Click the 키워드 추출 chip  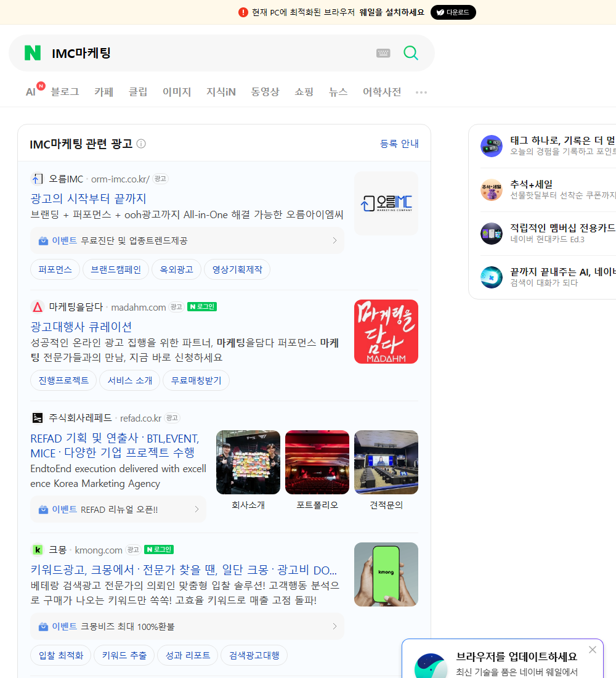pyautogui.click(x=124, y=656)
